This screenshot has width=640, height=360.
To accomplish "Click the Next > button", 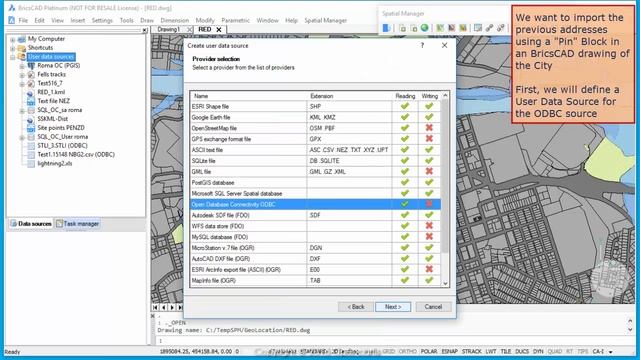I will tap(393, 307).
